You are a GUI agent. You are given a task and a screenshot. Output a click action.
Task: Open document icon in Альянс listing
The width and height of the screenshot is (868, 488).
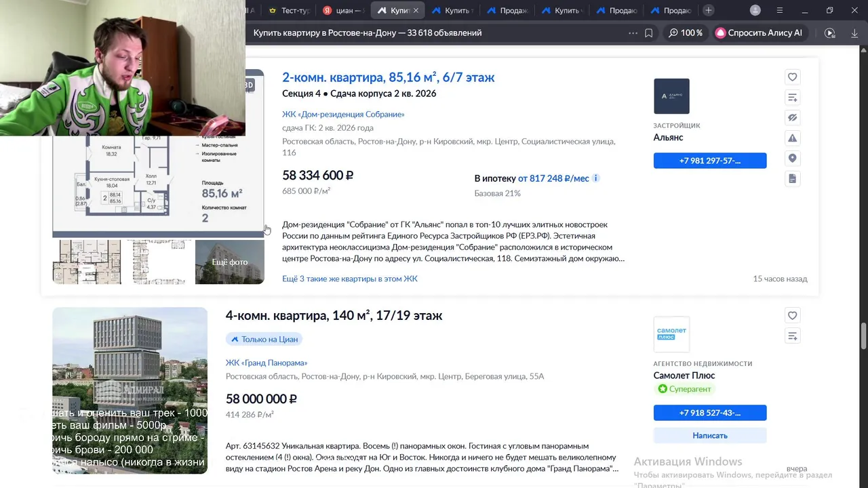tap(792, 179)
